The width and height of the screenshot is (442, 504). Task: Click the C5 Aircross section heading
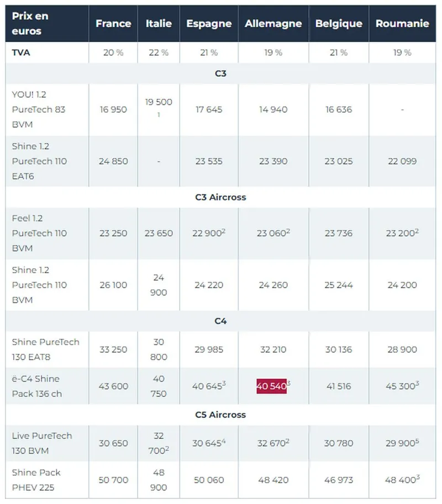(220, 415)
